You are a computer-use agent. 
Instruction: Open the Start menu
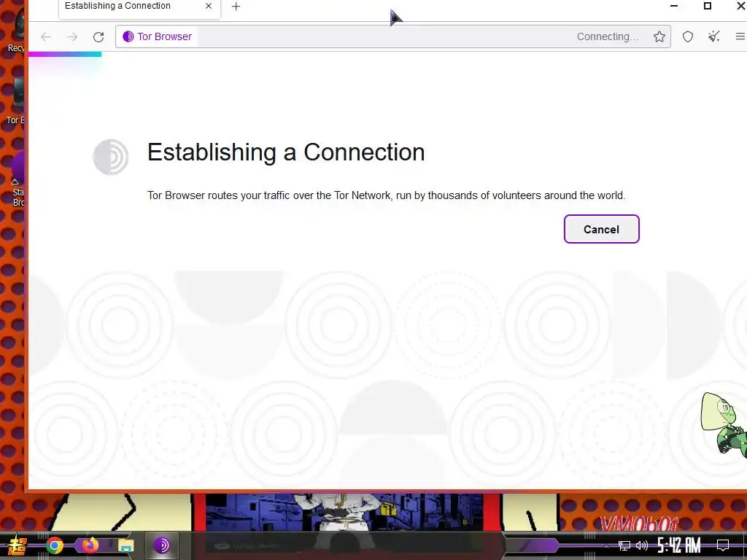pos(18,545)
